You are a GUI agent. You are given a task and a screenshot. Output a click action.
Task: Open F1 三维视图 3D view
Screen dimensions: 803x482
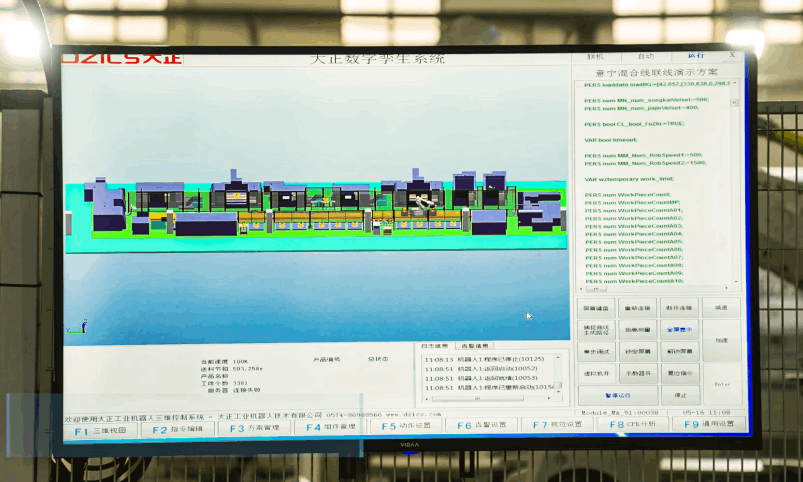(100, 427)
